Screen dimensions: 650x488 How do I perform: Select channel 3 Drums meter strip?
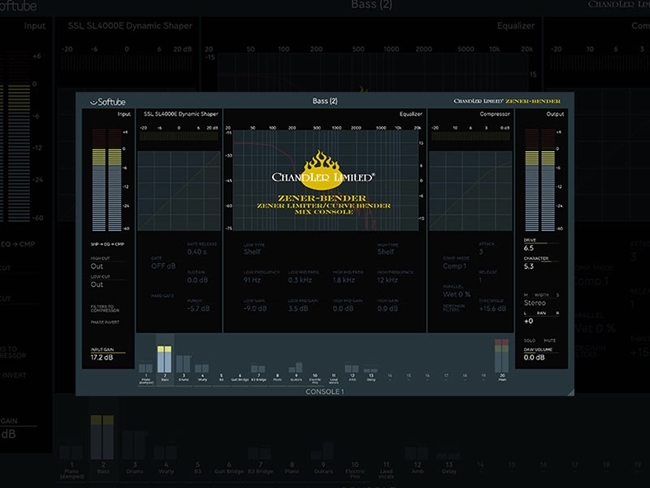tap(183, 363)
